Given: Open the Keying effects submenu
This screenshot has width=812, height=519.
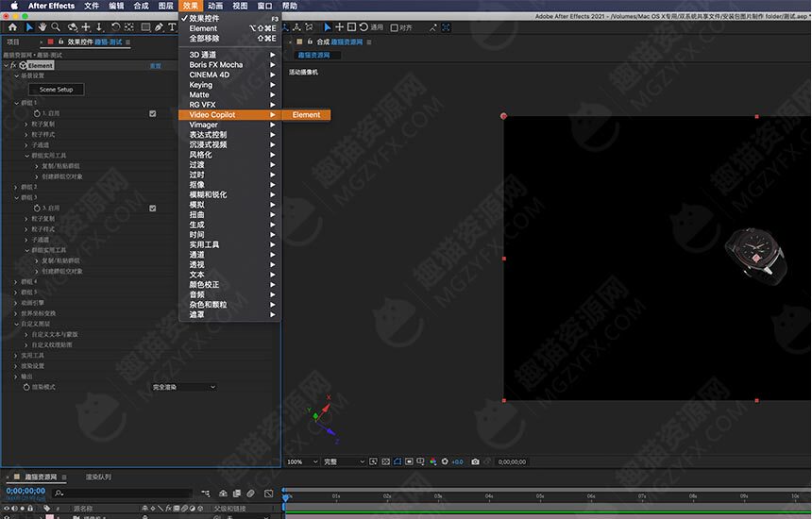Looking at the screenshot, I should coord(229,85).
